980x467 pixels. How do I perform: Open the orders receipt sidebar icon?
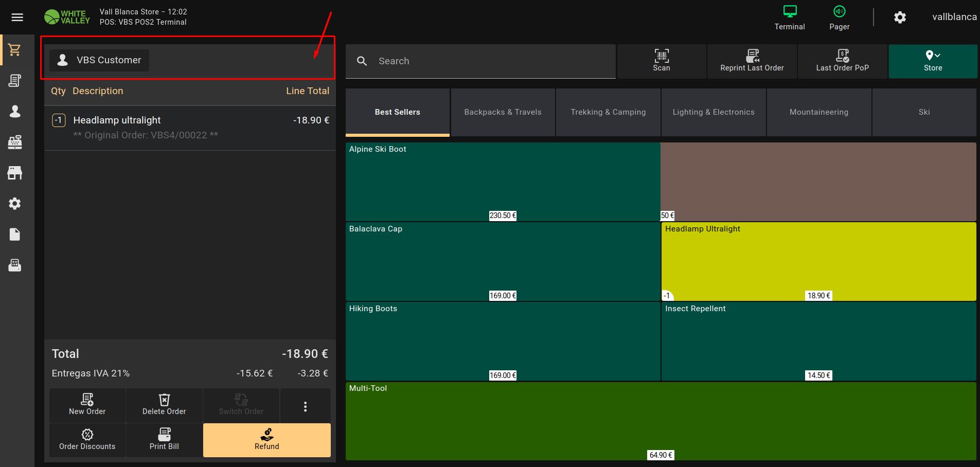click(x=15, y=81)
